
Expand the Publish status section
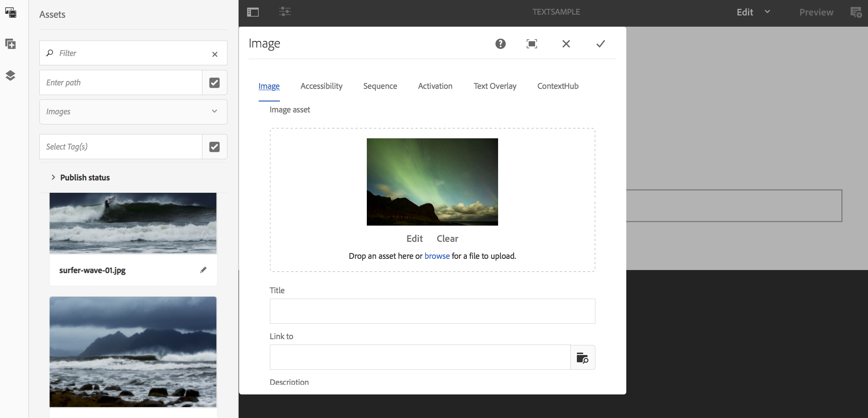53,177
